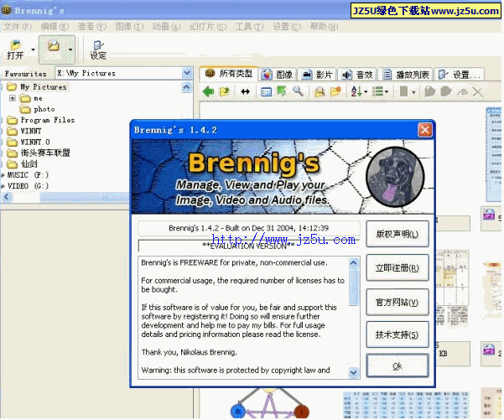Screen dimensions: 504x420
Task: Switch to the 音效 tab
Action: (357, 75)
